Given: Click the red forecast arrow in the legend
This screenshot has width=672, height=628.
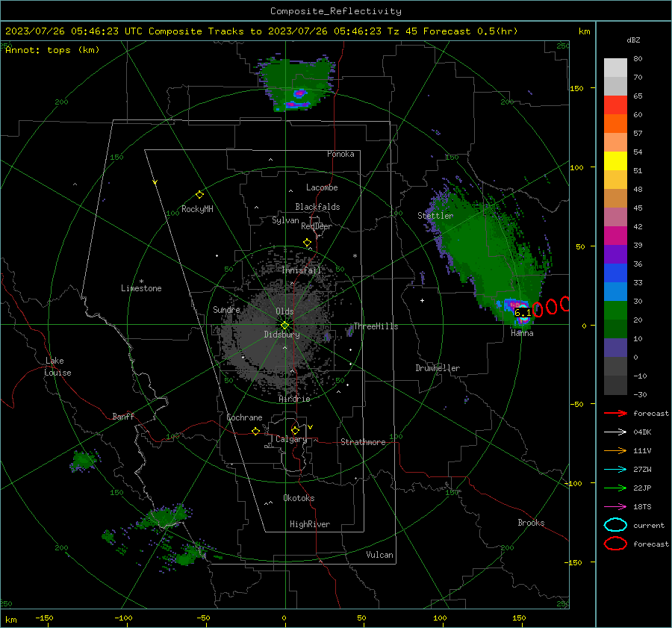Looking at the screenshot, I should 615,413.
